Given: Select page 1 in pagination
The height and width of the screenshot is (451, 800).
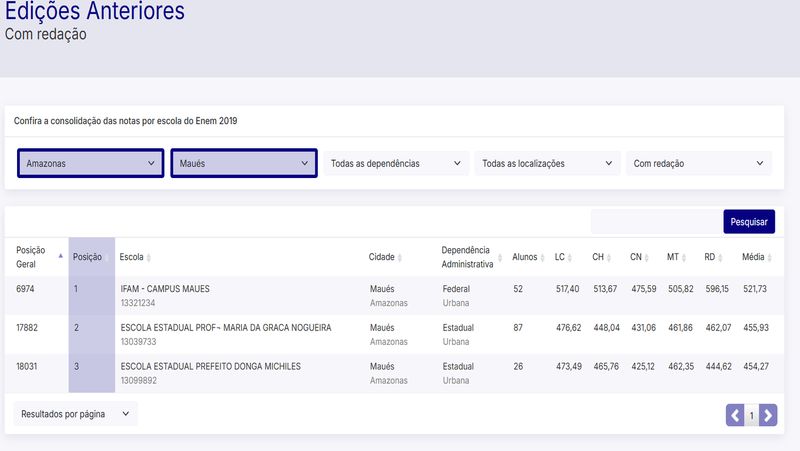Looking at the screenshot, I should point(751,414).
